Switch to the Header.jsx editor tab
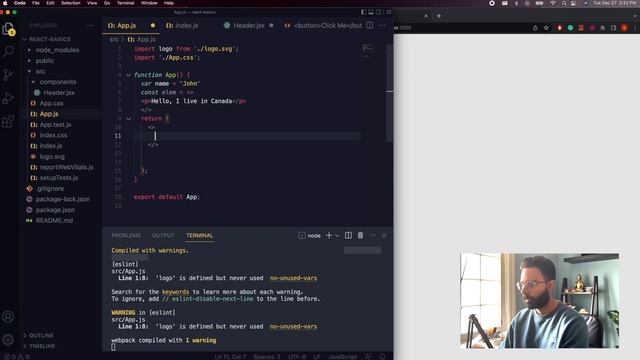640x360 pixels. 248,25
